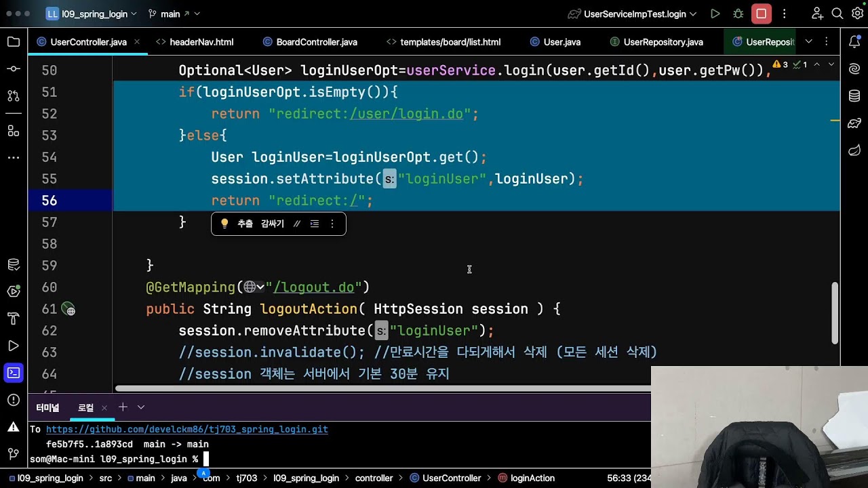Viewport: 868px width, 488px height.
Task: Switch to UserRepository.java tab
Action: click(x=656, y=42)
